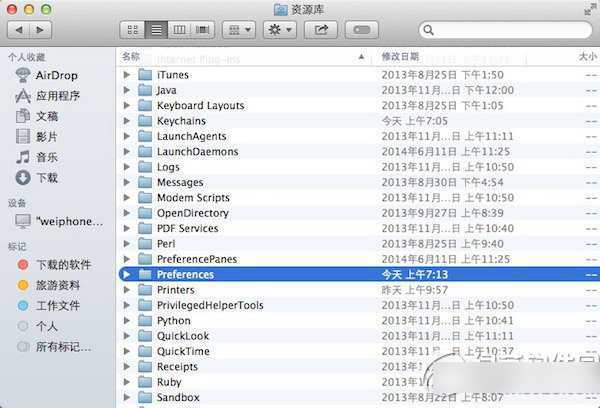Open 音乐 in the sidebar
600x408 pixels.
click(37, 157)
